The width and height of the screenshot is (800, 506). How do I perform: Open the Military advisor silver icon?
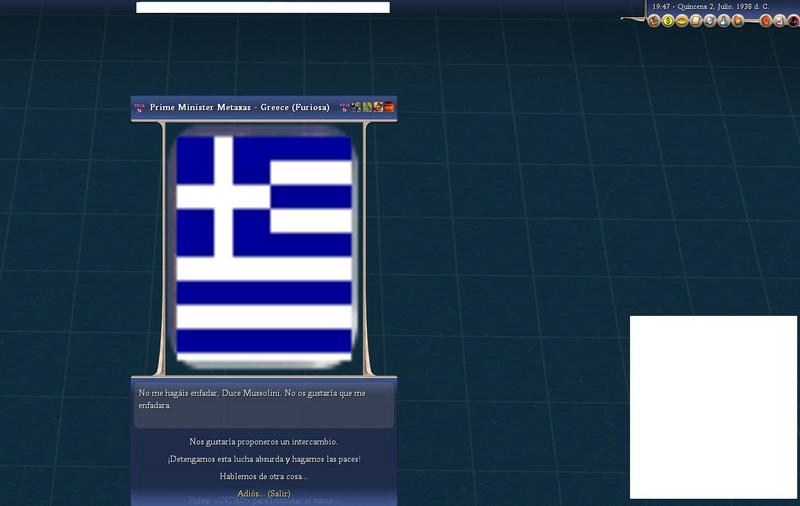[x=710, y=21]
